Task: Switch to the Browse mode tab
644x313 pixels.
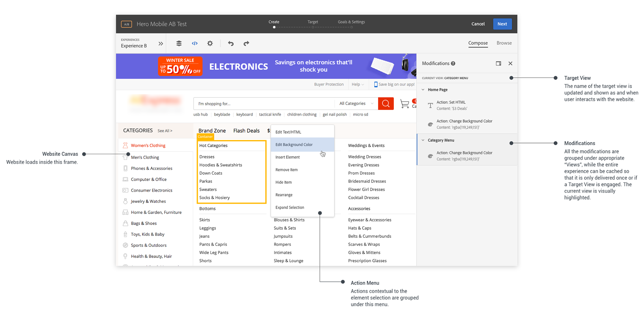Action: point(504,43)
